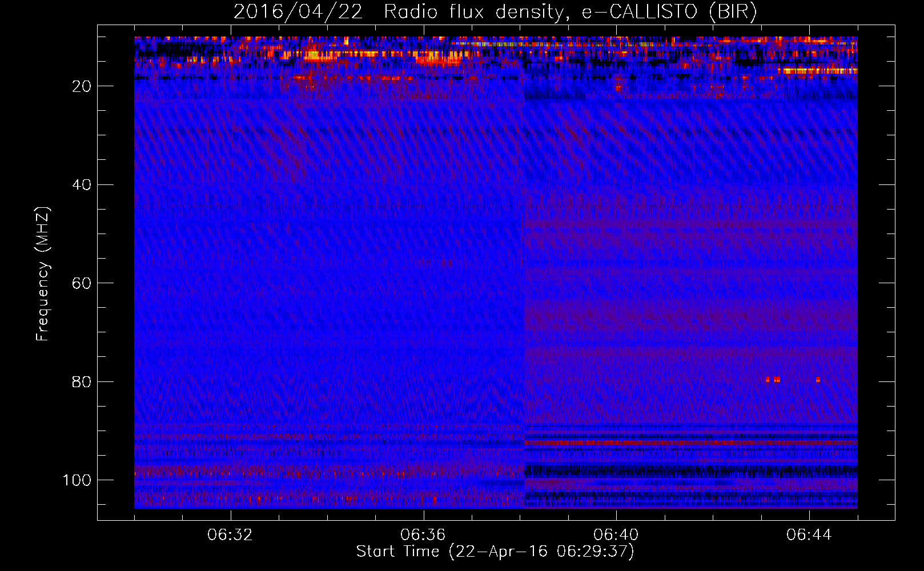Click the 'Start Time (22-Apr-16 06:29:37)' label

pos(495,552)
